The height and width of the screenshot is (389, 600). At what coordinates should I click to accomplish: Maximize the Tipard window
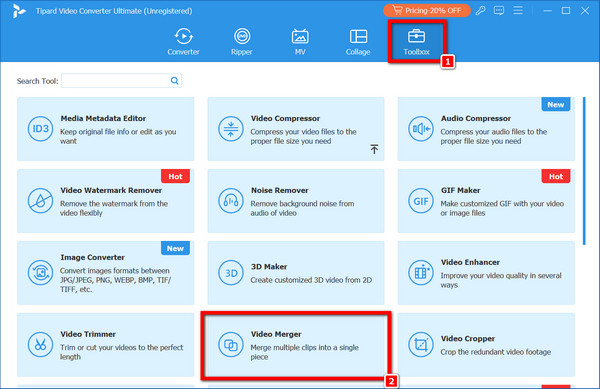tap(566, 11)
